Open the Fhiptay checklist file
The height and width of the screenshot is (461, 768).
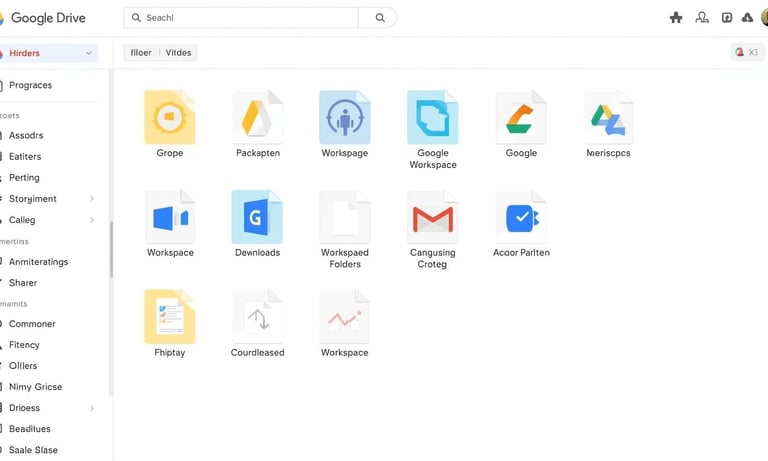tap(169, 316)
